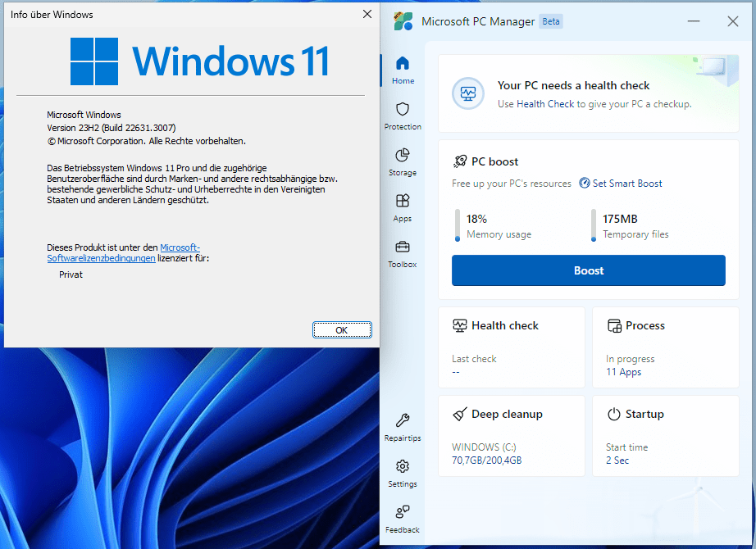
Task: Open the Health check card
Action: pyautogui.click(x=511, y=347)
